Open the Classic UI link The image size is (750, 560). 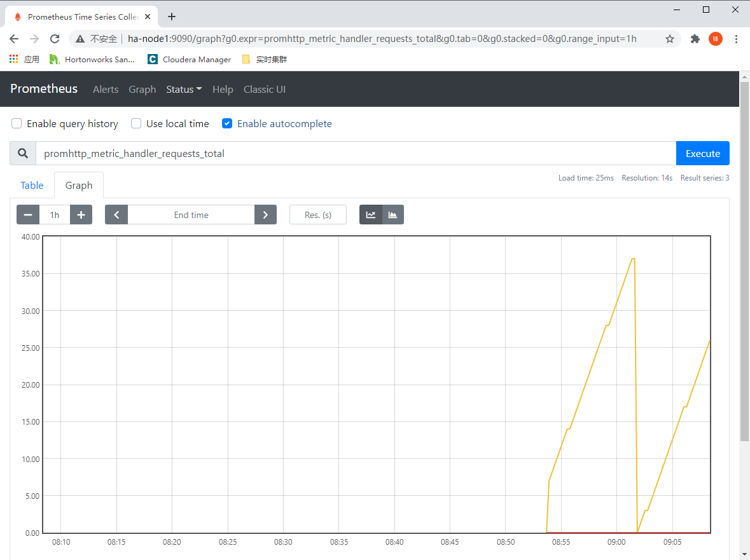(x=265, y=90)
